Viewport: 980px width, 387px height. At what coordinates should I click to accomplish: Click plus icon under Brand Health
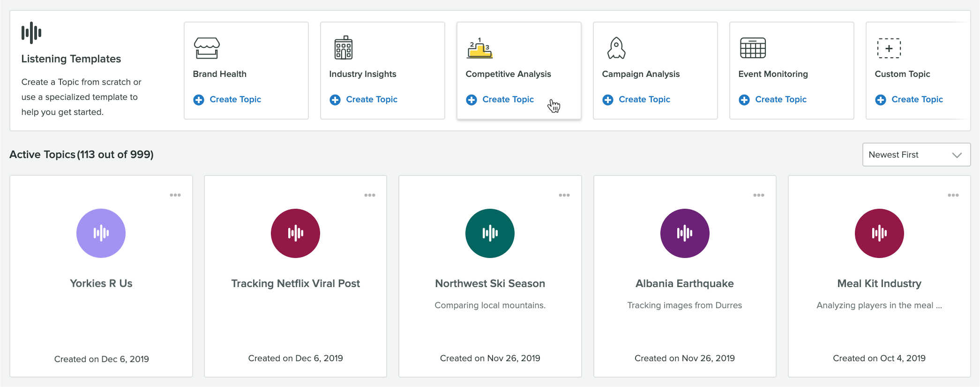pos(199,100)
